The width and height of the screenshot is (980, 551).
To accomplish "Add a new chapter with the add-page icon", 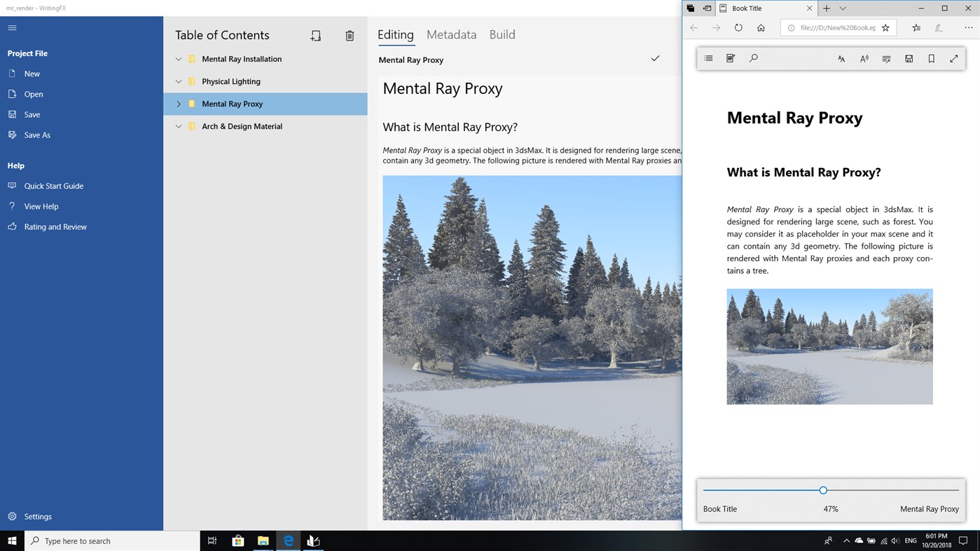I will point(315,35).
